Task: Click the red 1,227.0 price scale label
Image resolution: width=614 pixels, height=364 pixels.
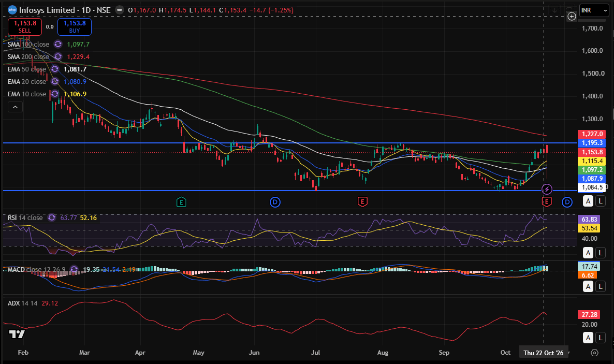Action: pyautogui.click(x=592, y=134)
